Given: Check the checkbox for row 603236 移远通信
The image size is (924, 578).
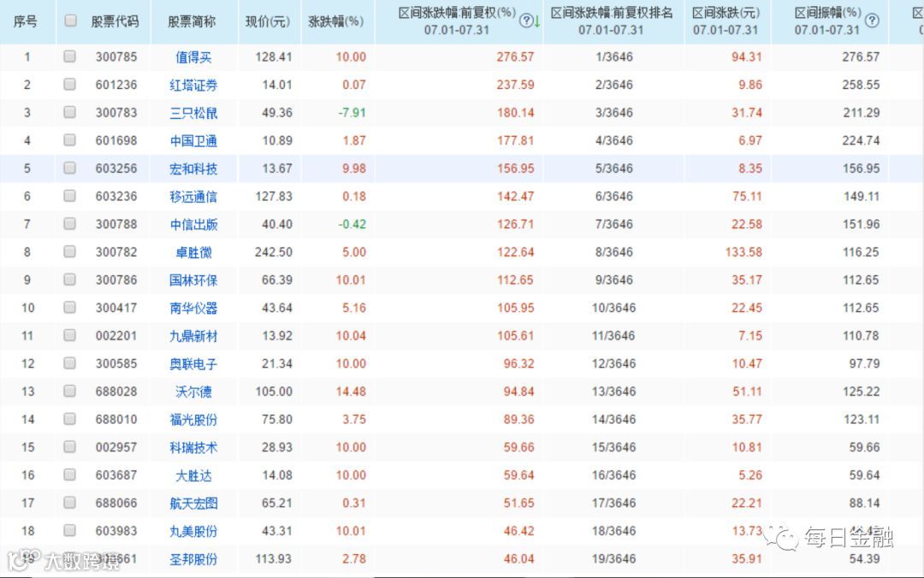Looking at the screenshot, I should point(69,196).
